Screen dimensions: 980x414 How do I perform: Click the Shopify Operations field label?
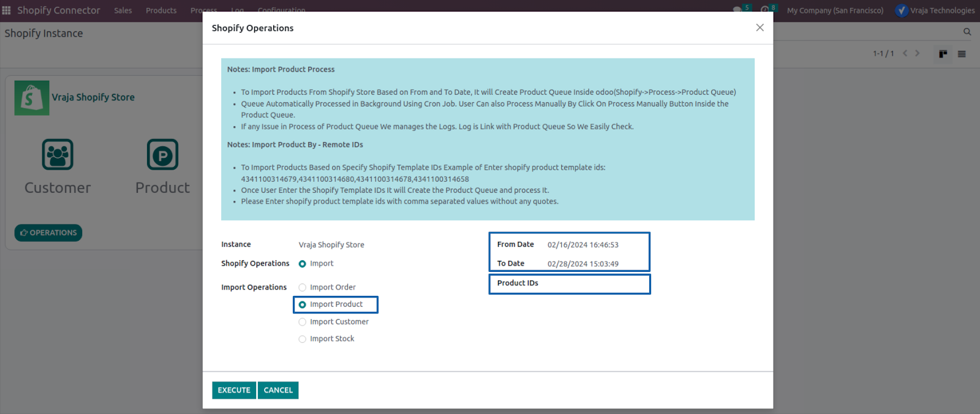255,263
